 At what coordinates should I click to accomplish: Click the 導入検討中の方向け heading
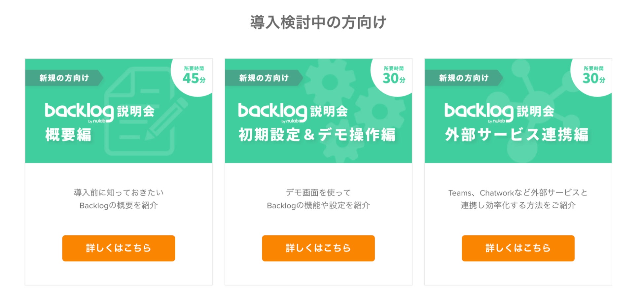318,22
